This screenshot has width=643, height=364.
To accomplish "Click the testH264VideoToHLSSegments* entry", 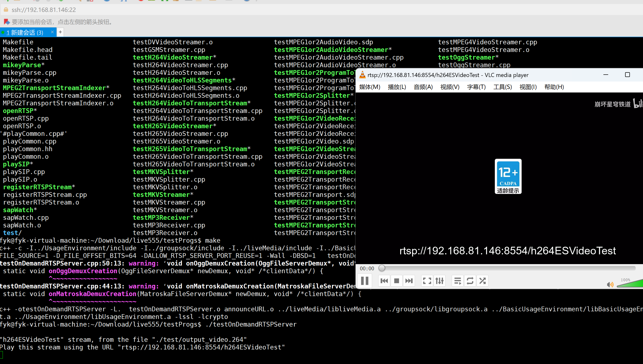I will pos(184,80).
